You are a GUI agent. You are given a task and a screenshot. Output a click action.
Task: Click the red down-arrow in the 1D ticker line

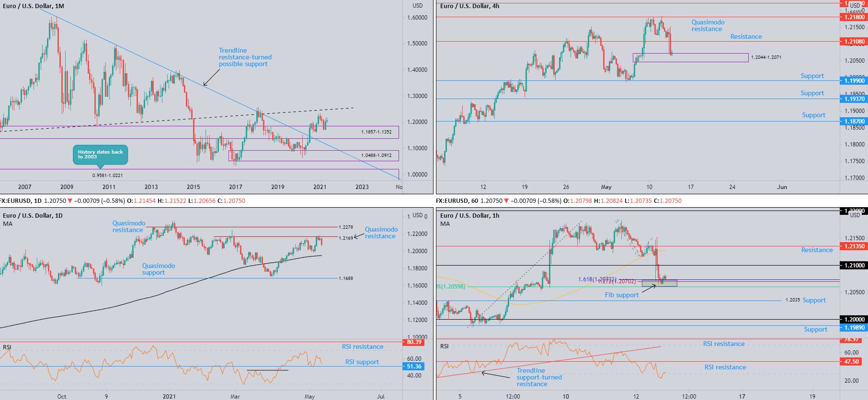(70, 201)
